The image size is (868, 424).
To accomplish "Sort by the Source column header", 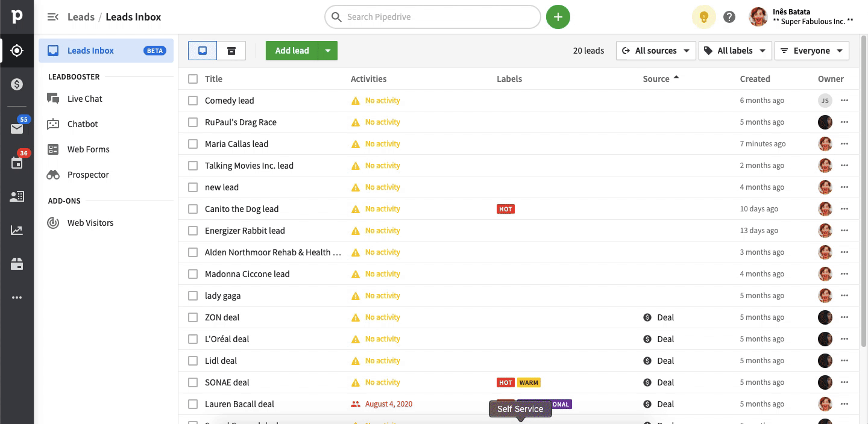I will (x=656, y=79).
